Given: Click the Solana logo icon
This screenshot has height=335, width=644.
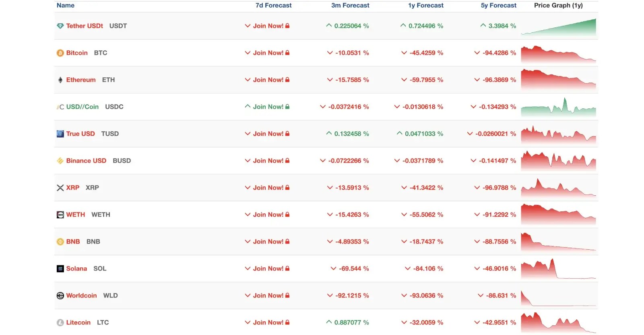Looking at the screenshot, I should pos(60,269).
